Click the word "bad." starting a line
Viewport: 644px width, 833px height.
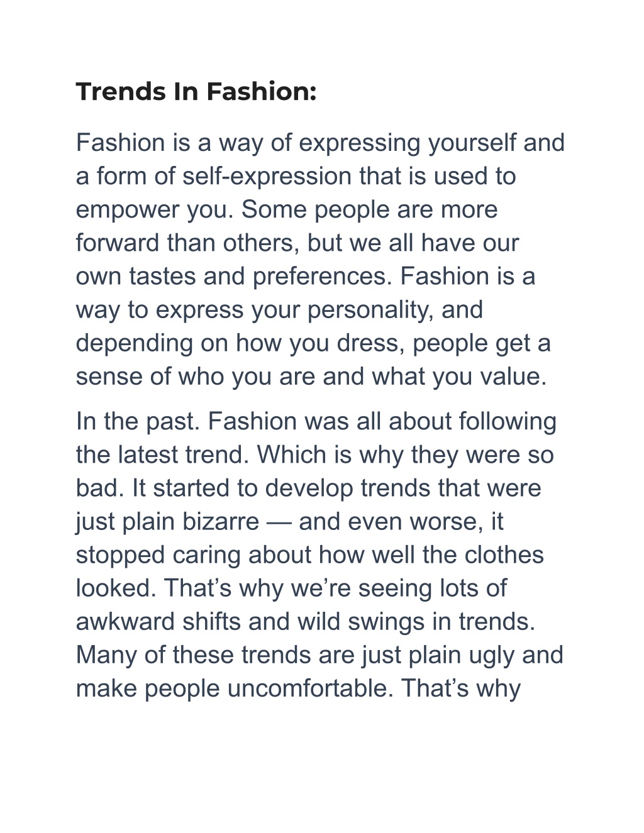[x=101, y=488]
